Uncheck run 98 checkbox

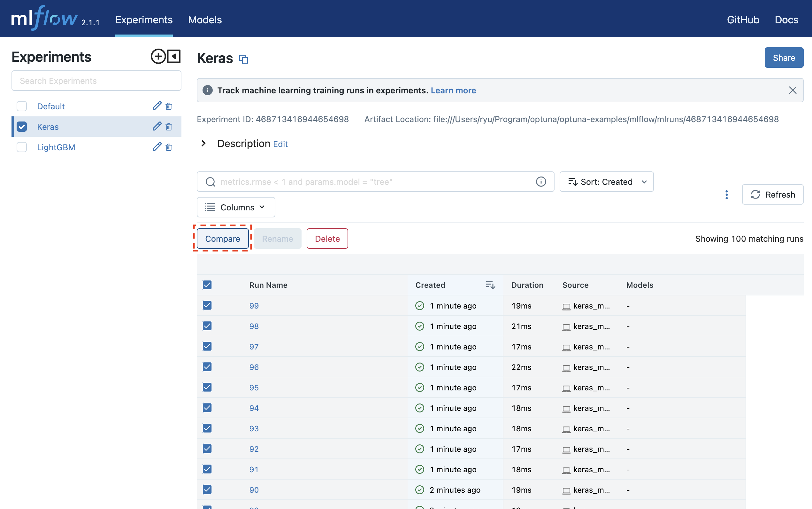pyautogui.click(x=207, y=326)
